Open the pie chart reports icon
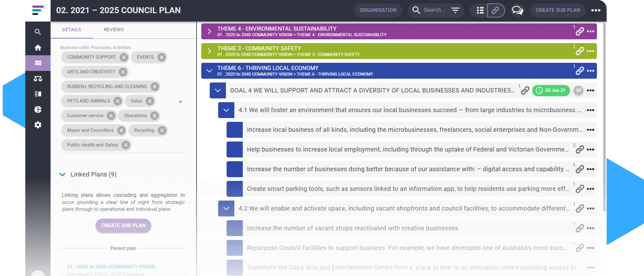Viewport: 644px width, 276px height. [x=38, y=109]
